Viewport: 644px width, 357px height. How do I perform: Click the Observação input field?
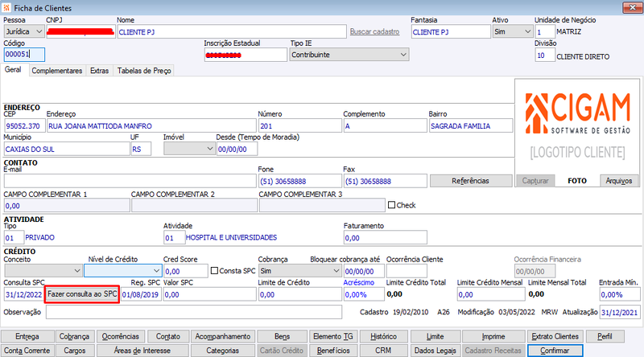194,312
